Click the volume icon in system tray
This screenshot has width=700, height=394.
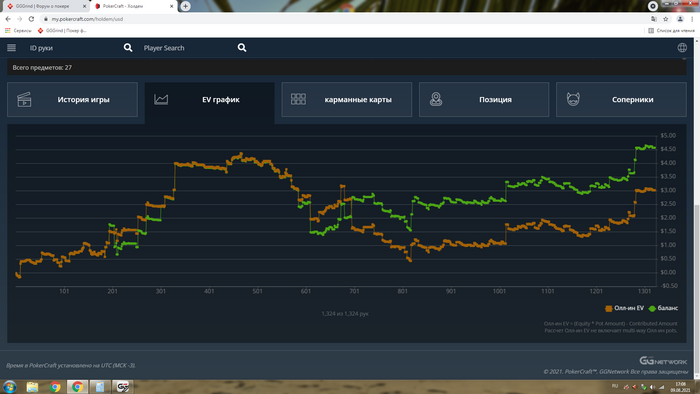pyautogui.click(x=652, y=387)
